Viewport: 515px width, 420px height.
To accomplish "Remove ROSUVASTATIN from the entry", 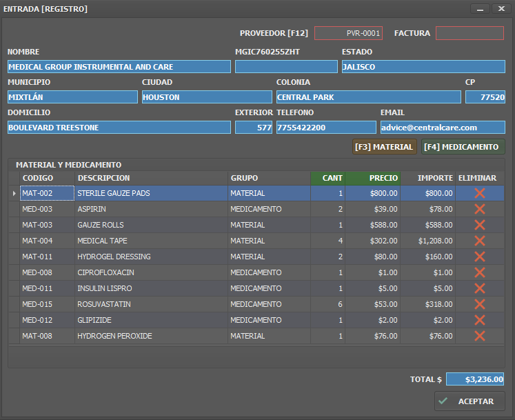I will (x=480, y=304).
